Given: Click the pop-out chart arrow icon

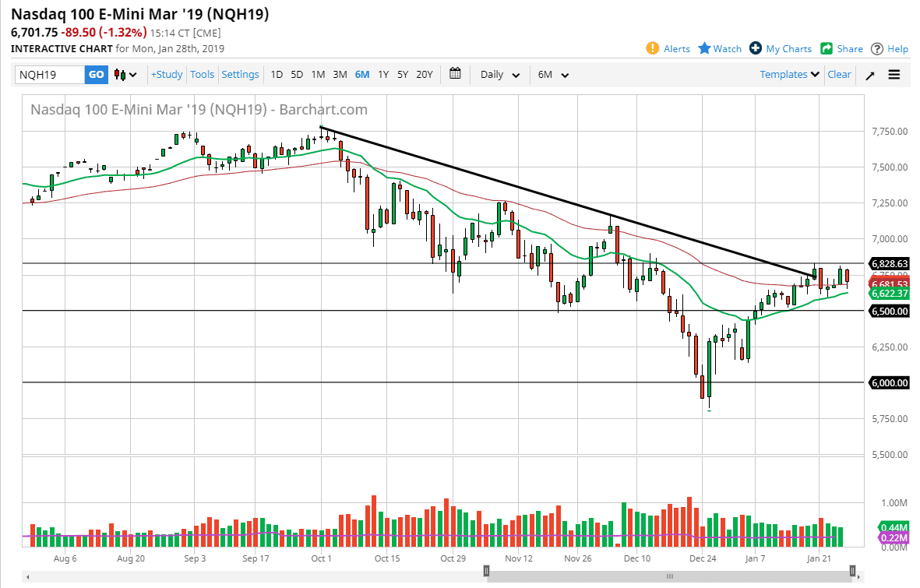Looking at the screenshot, I should [x=870, y=74].
